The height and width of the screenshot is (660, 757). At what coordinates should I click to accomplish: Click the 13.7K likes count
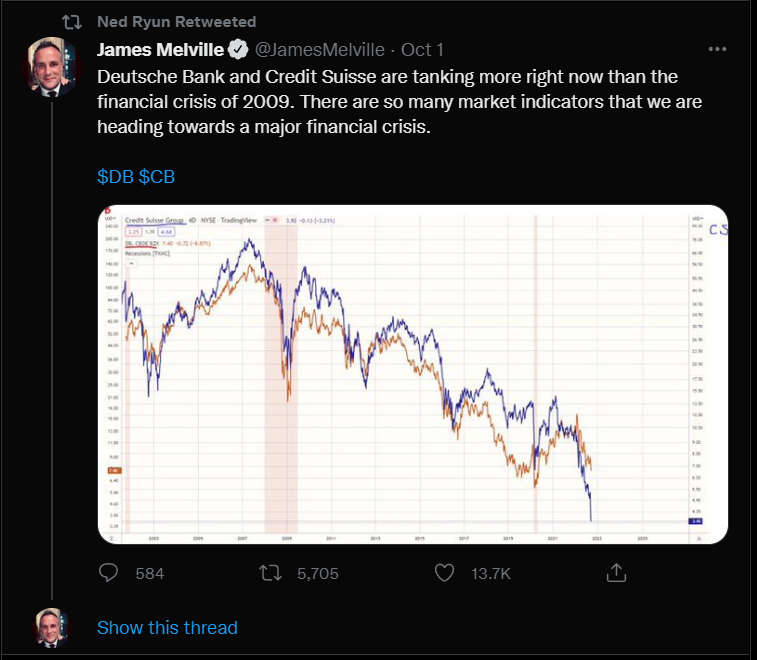[x=491, y=574]
